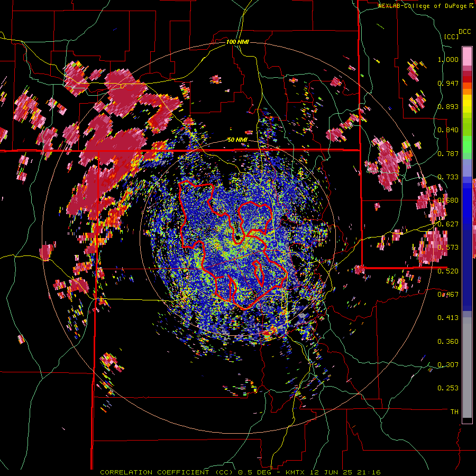Click the 0.947 scale value
This screenshot has width=476, height=476.
[448, 83]
